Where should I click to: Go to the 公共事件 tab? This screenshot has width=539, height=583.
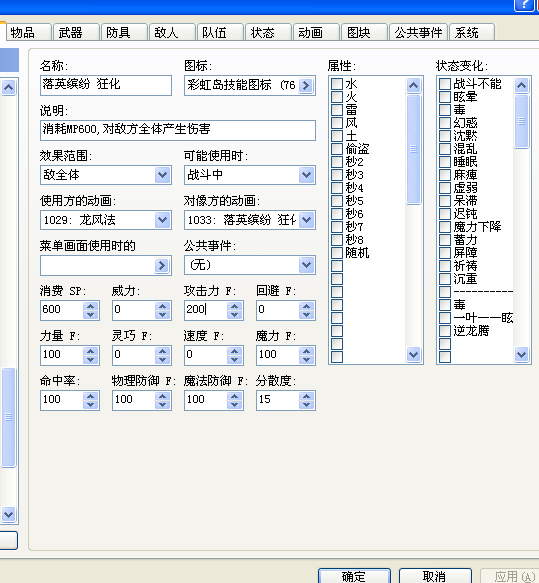tap(418, 32)
